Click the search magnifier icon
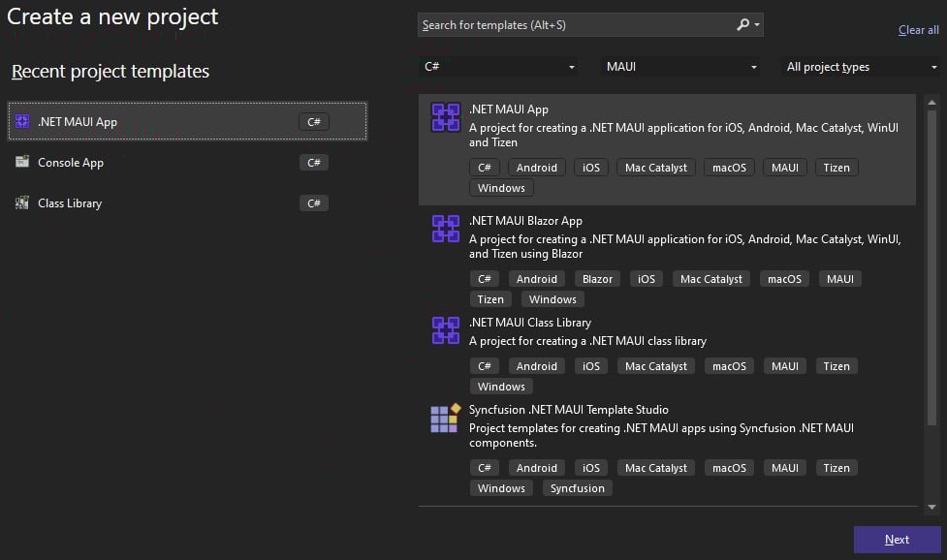The height and width of the screenshot is (560, 947). pos(742,25)
